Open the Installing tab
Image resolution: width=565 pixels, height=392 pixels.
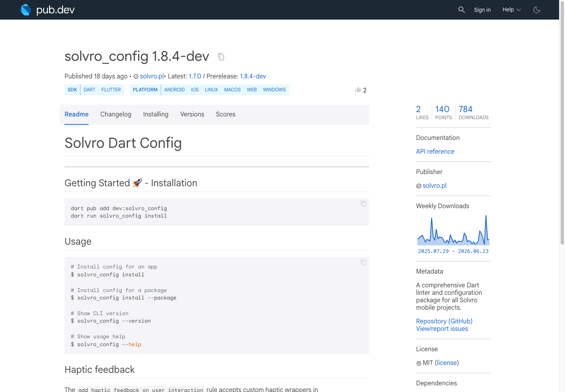(x=156, y=114)
